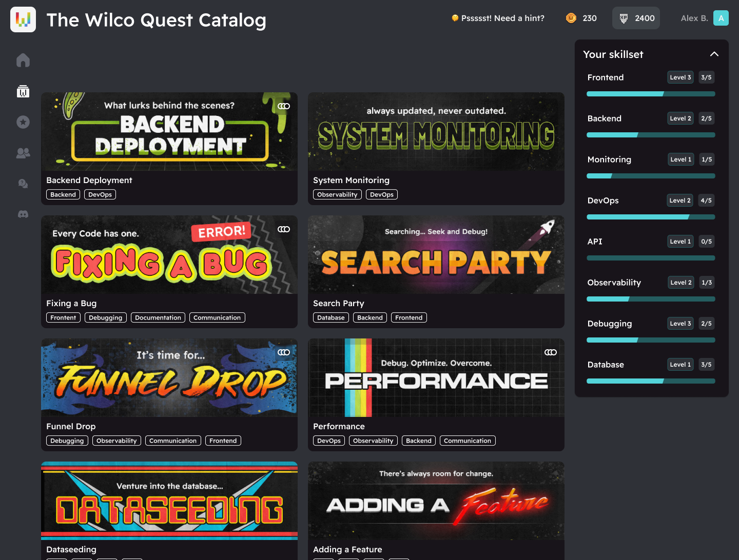Open the Performance quest banner
Image resolution: width=739 pixels, height=560 pixels.
pos(436,377)
